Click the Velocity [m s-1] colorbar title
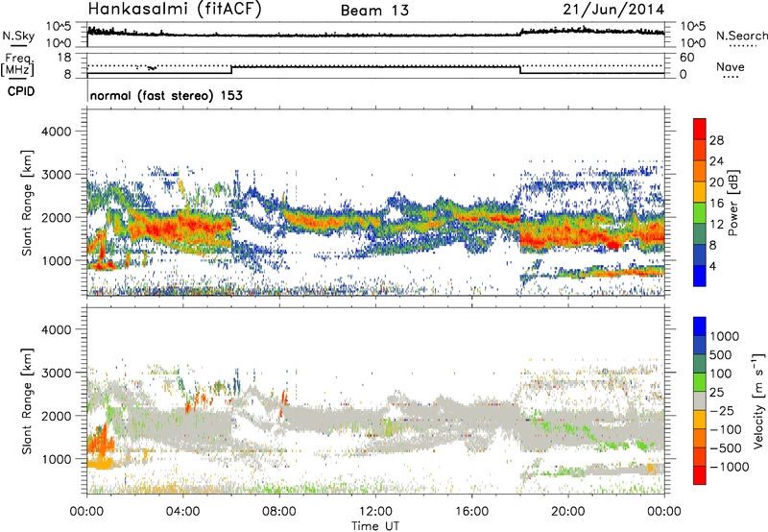Image resolution: width=768 pixels, height=532 pixels. point(758,400)
